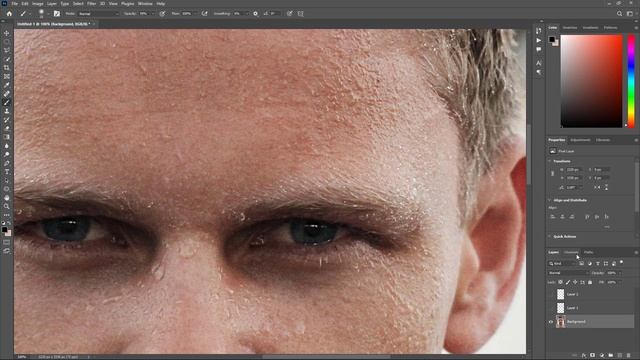Create a new group with folder icon

(x=611, y=356)
